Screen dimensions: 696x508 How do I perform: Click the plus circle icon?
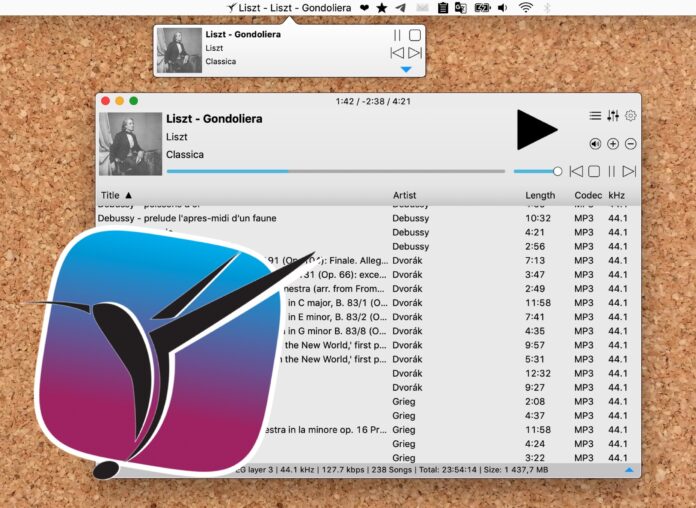(x=613, y=144)
